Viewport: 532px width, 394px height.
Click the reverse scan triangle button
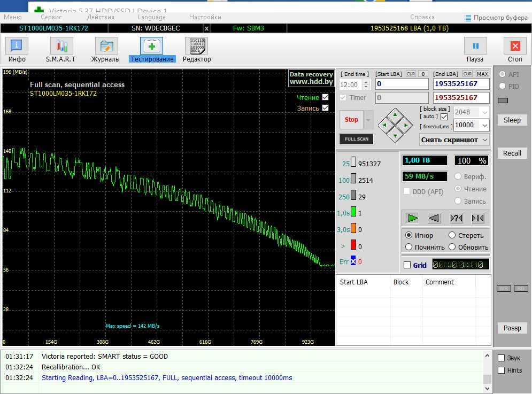pyautogui.click(x=434, y=218)
